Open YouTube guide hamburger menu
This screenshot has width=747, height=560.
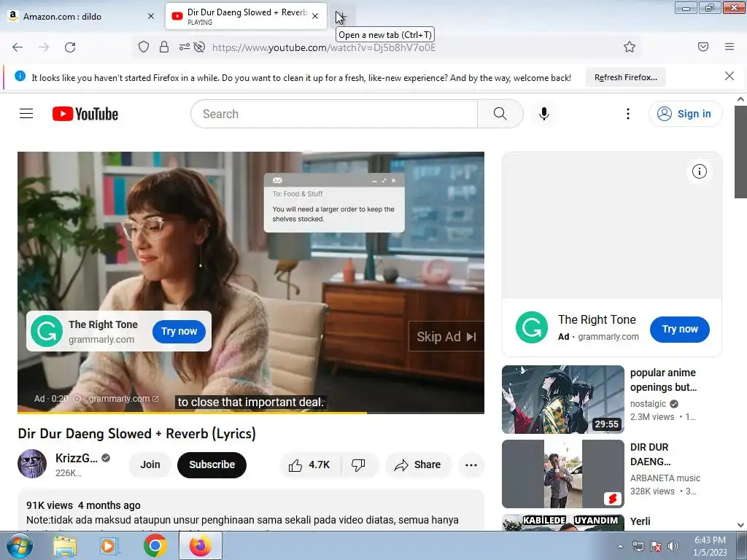pyautogui.click(x=26, y=114)
